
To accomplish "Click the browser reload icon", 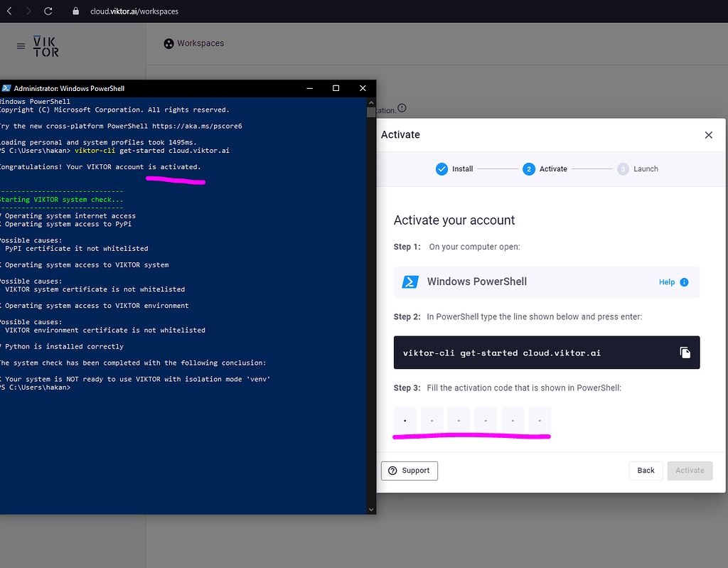I will 48,11.
